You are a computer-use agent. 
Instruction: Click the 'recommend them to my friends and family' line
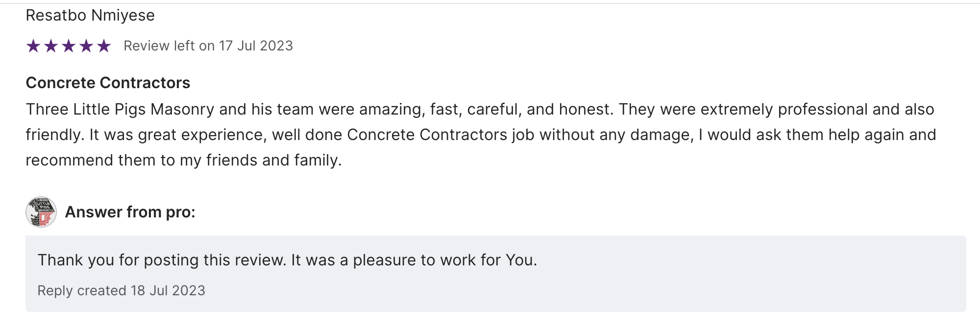[x=183, y=160]
